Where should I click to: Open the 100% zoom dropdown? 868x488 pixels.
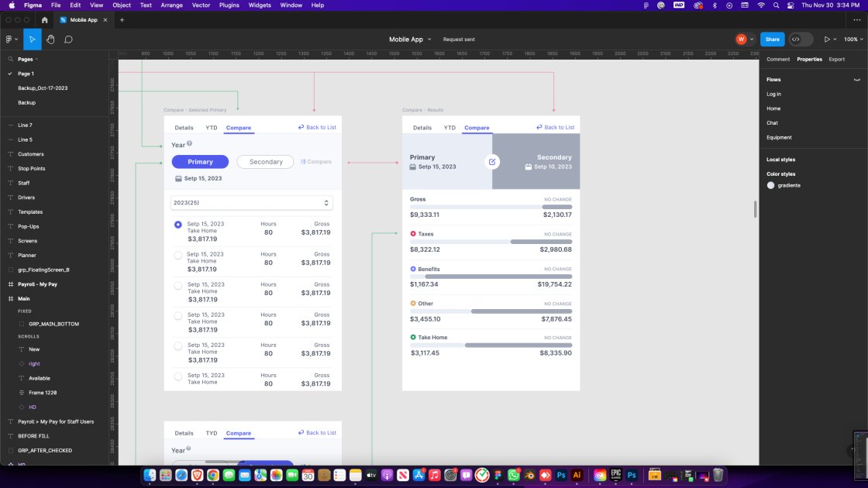click(x=851, y=40)
